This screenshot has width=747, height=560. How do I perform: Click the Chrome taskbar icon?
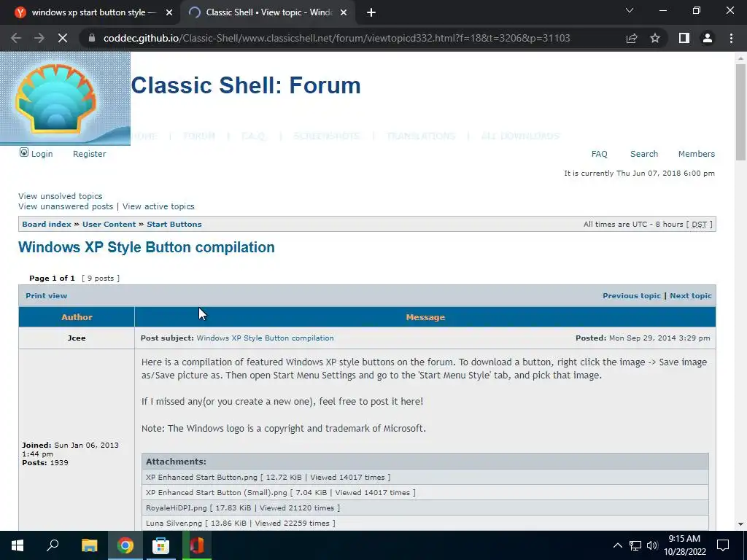(x=125, y=545)
